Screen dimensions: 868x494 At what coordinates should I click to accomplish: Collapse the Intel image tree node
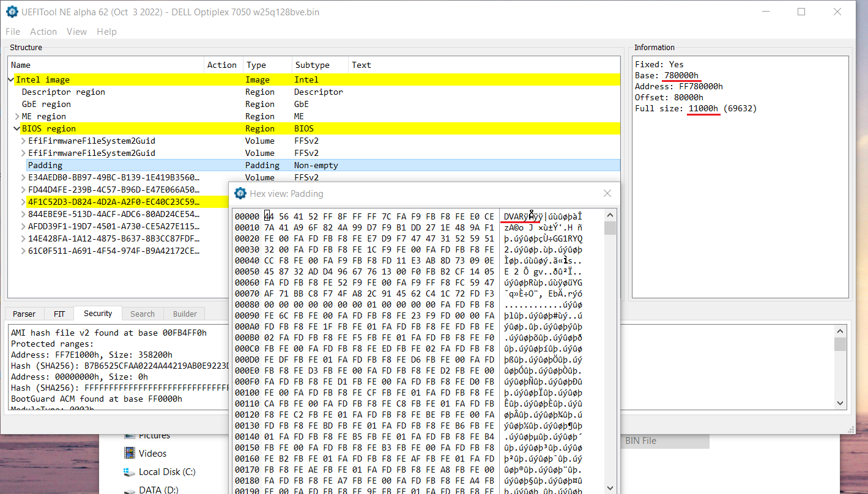[x=11, y=79]
